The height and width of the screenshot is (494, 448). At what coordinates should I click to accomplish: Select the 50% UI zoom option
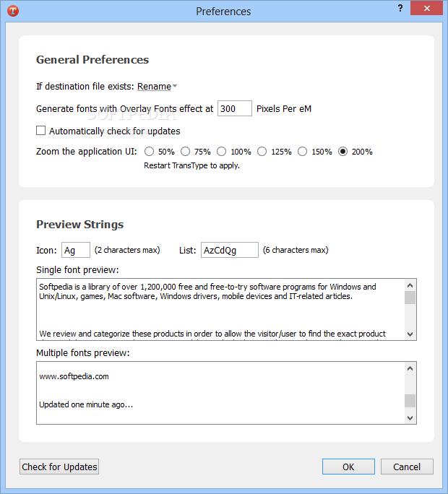149,152
